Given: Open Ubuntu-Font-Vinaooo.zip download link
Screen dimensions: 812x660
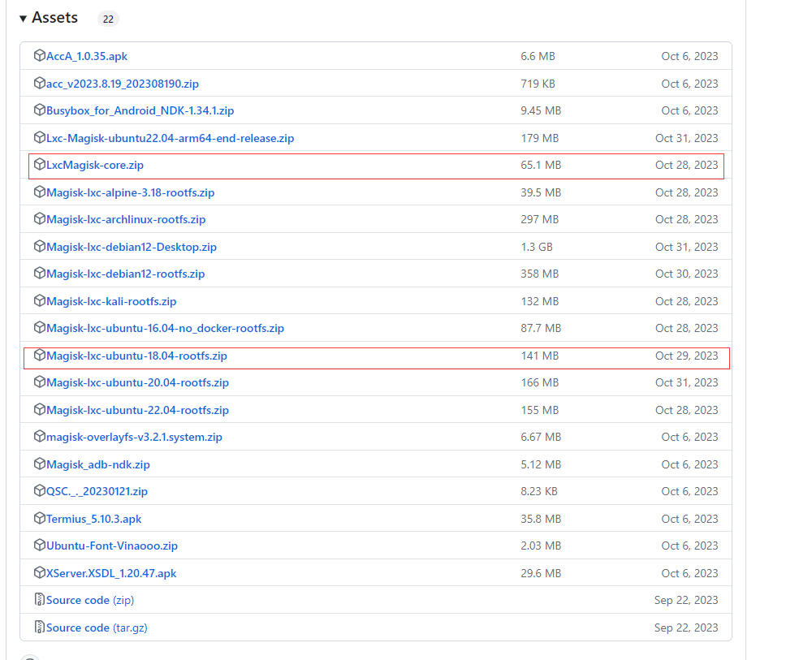Looking at the screenshot, I should [111, 546].
